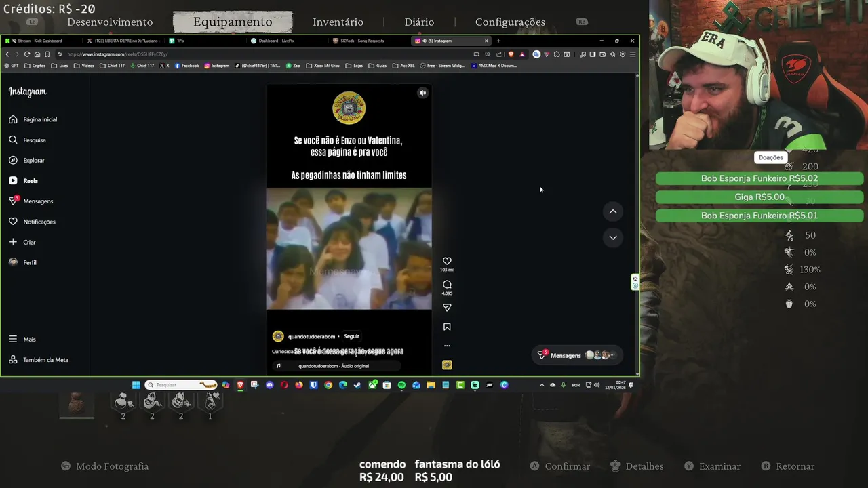
Task: Open the reel comments
Action: coord(447,285)
